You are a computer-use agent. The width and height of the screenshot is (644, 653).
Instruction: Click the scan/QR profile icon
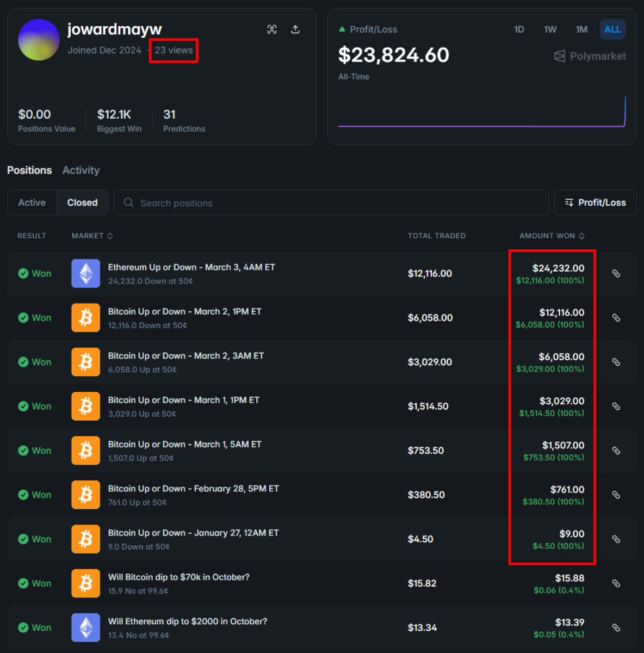[272, 29]
